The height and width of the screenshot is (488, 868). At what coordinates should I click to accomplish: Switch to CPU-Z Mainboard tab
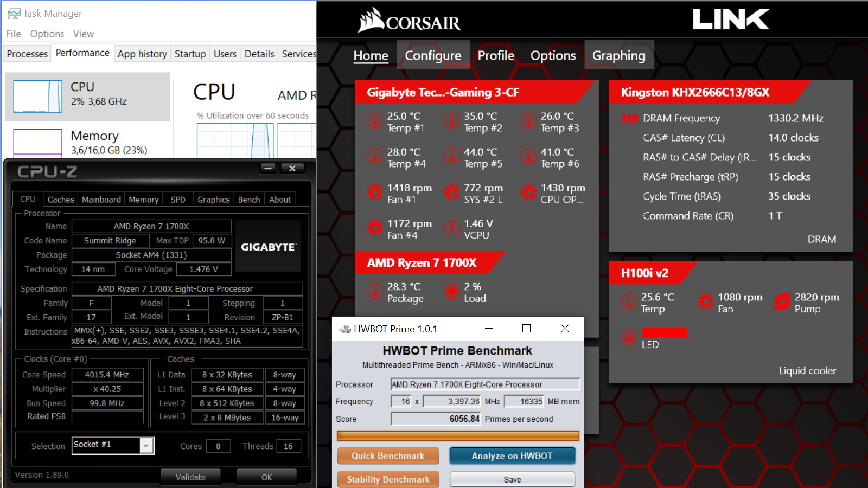pyautogui.click(x=101, y=200)
